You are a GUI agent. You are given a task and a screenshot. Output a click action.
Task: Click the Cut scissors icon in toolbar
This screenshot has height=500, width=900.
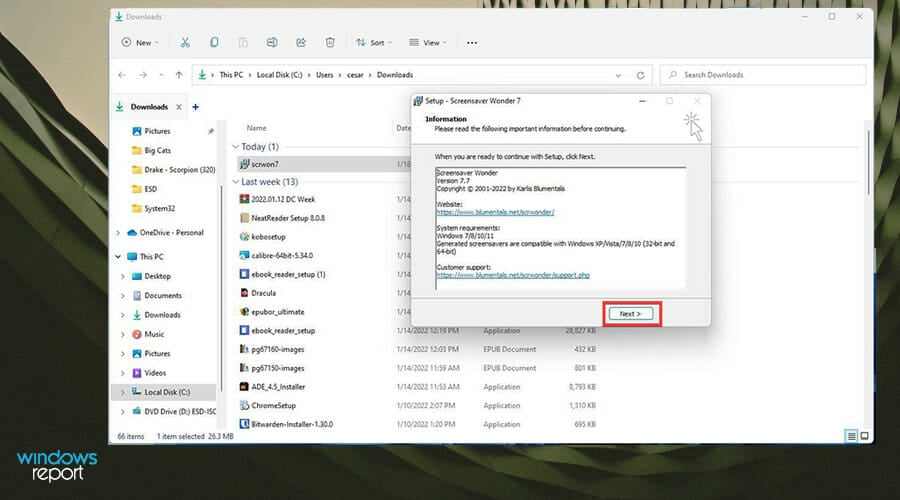(x=185, y=43)
